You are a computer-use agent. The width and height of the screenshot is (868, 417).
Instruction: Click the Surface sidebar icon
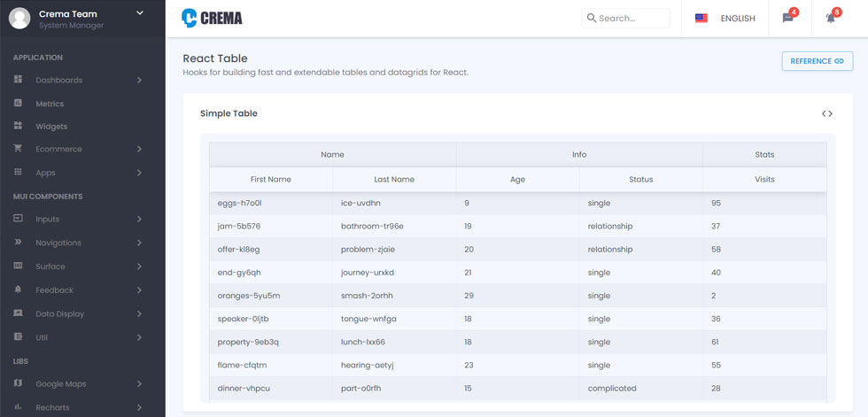coord(19,266)
